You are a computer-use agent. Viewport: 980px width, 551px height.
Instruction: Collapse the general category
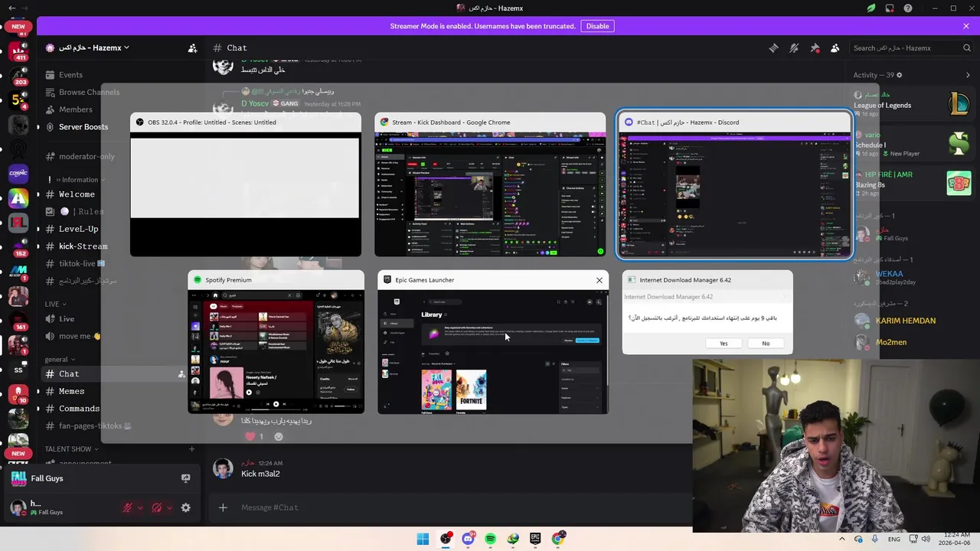pos(60,359)
